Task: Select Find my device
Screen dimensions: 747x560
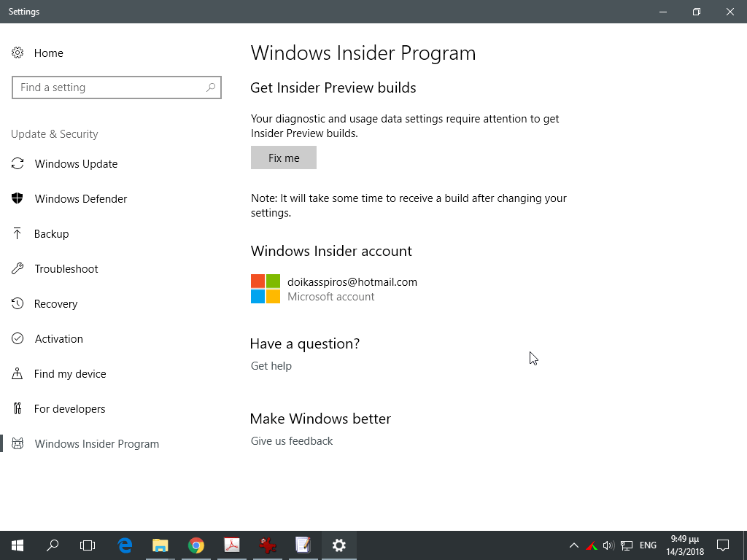Action: tap(70, 374)
